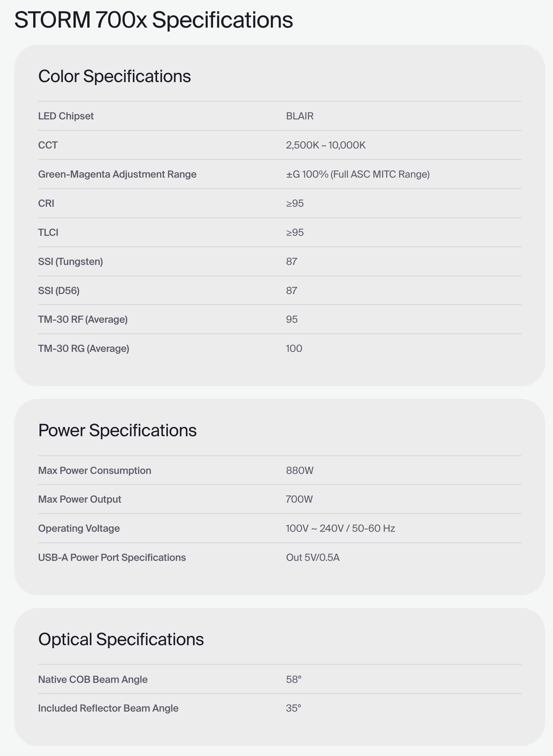Screen dimensions: 553x756
Task: Click the TM-30 RF (Average) label
Action: (x=82, y=319)
